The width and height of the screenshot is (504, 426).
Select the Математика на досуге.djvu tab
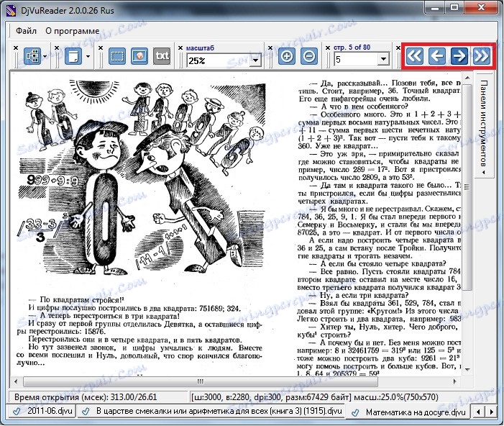click(409, 412)
